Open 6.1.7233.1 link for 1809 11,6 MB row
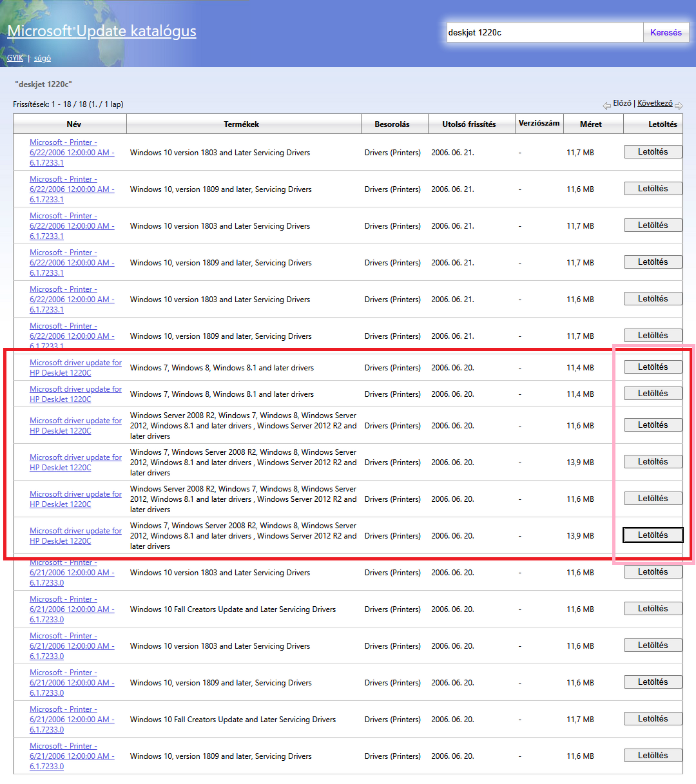The image size is (696, 784). pyautogui.click(x=72, y=189)
